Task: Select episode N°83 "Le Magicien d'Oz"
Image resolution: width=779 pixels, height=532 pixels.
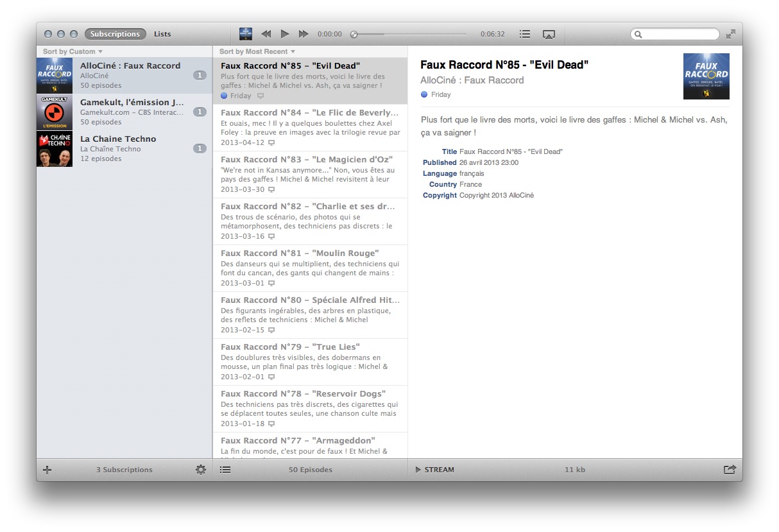Action: (311, 175)
